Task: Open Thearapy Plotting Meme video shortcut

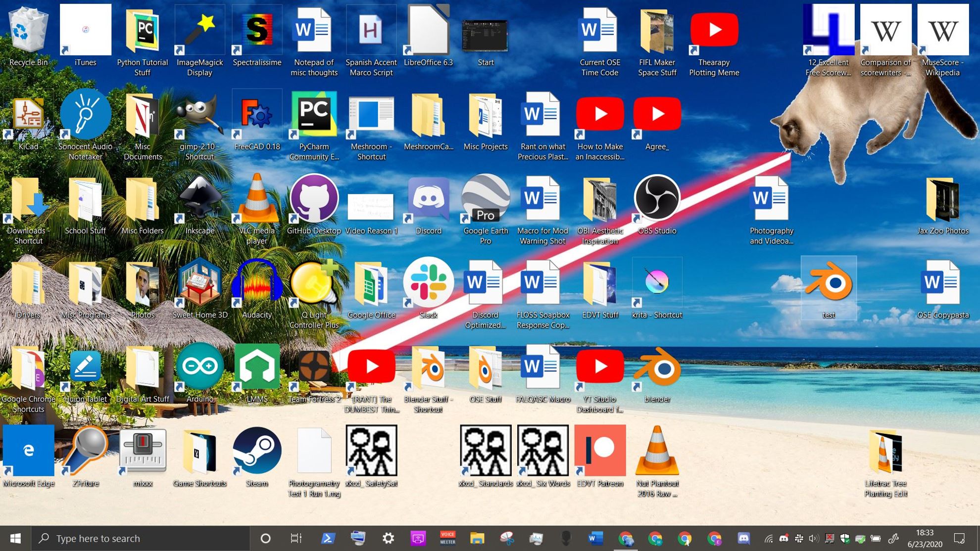Action: [x=714, y=31]
